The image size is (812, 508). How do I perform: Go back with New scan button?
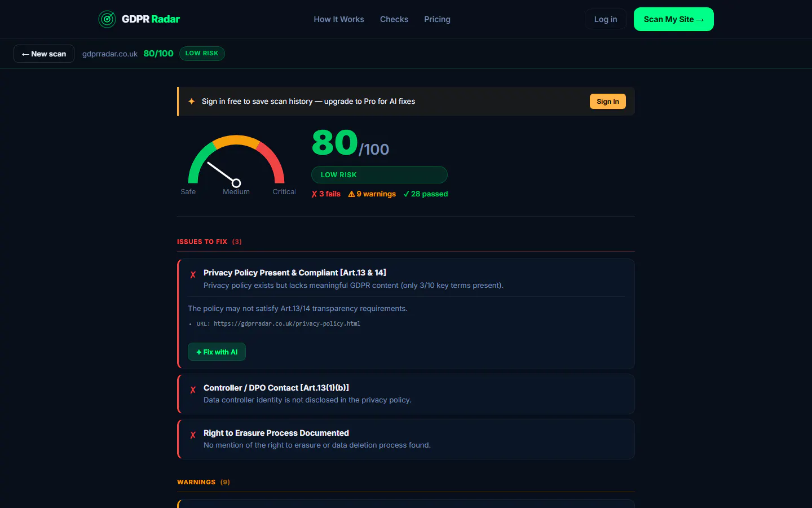(x=44, y=54)
